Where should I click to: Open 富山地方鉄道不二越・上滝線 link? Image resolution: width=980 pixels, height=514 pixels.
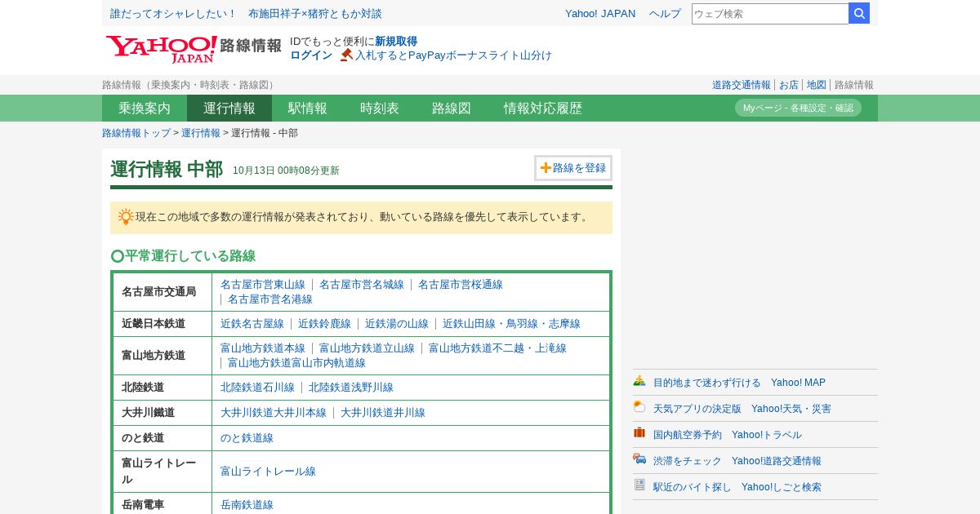pyautogui.click(x=497, y=348)
